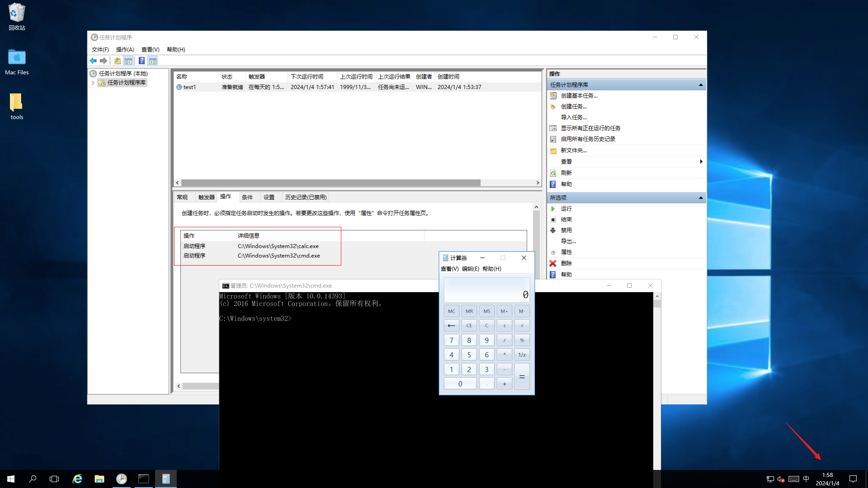
Task: Open File Explorer from the taskbar
Action: [99, 479]
